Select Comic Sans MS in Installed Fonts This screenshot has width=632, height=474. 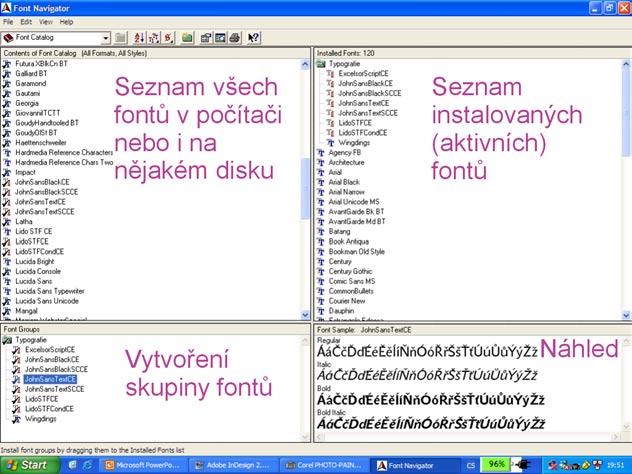(x=352, y=281)
